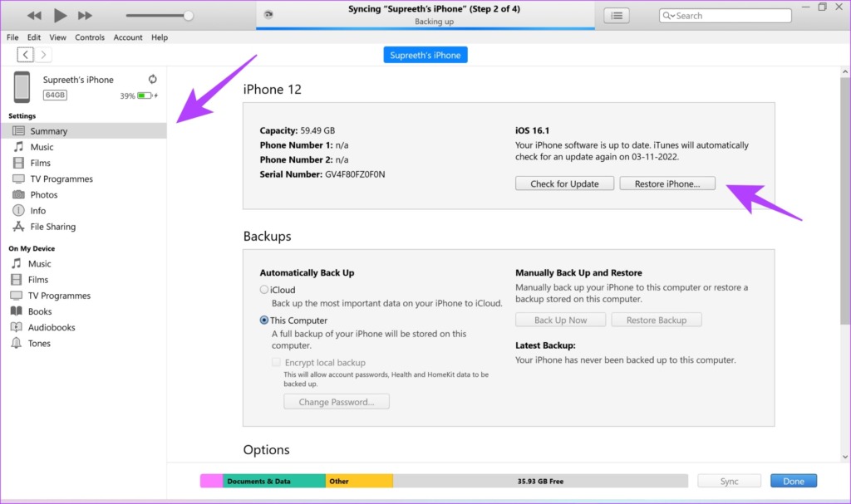
Task: Click Restore iPhone to reset the device
Action: pos(667,183)
